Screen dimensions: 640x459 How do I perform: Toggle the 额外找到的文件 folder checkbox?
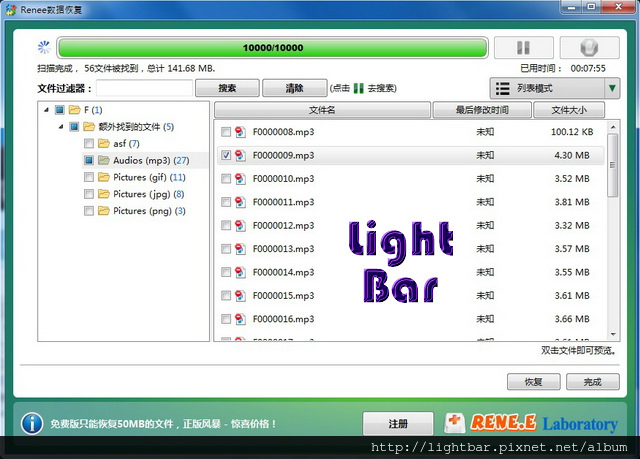[74, 126]
